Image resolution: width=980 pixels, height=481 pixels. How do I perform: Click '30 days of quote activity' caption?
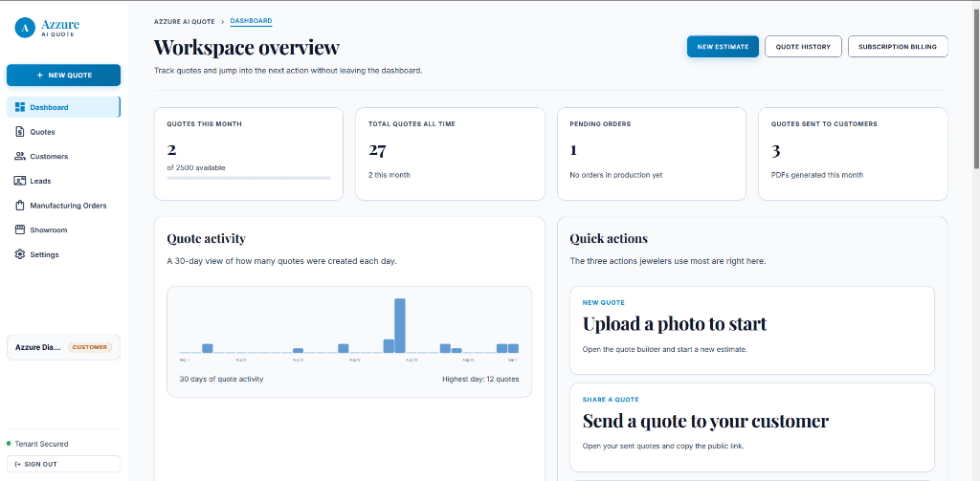coord(221,380)
